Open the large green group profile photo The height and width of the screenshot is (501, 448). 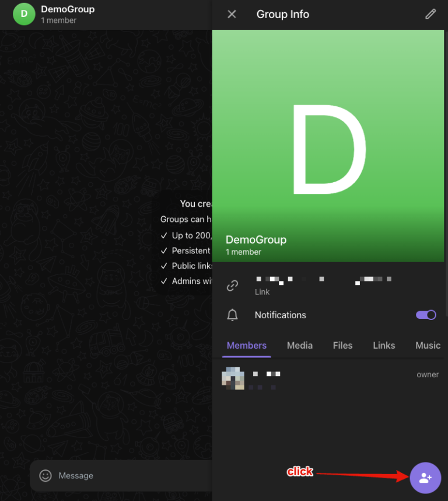click(x=328, y=134)
